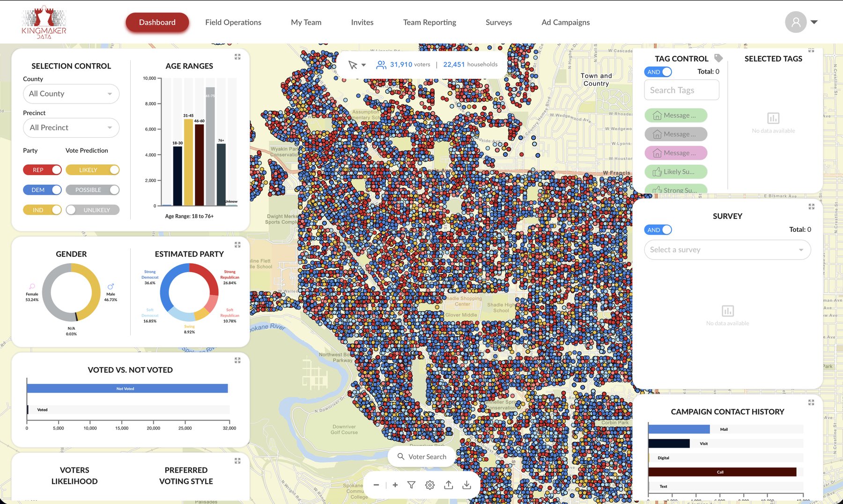Viewport: 843px width, 504px height.
Task: Open Ad Campaigns section
Action: (x=566, y=22)
